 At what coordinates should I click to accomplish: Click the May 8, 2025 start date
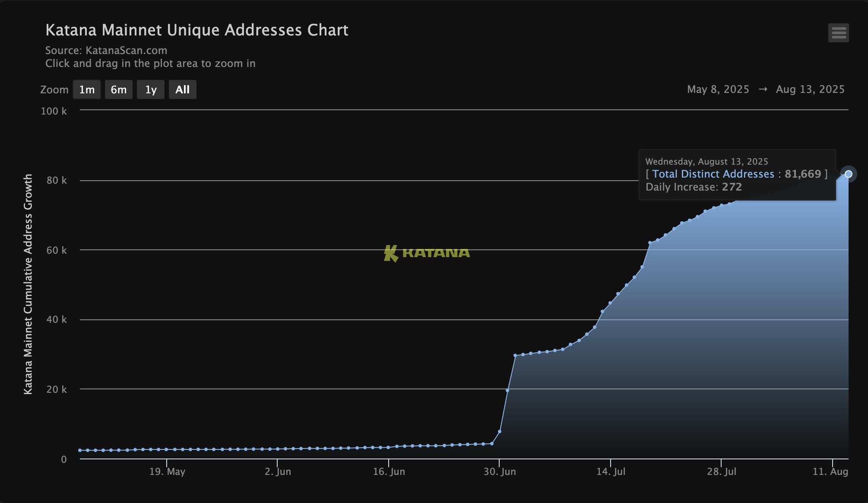pos(718,89)
